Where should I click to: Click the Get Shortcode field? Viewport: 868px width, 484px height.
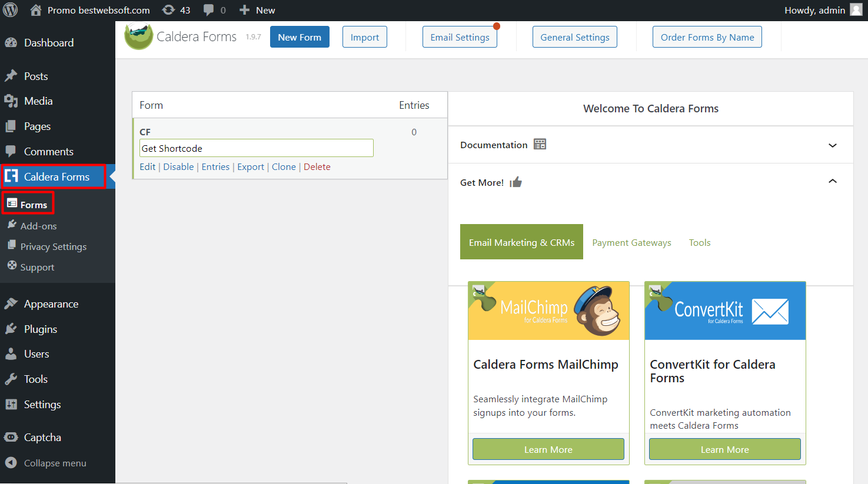[257, 148]
